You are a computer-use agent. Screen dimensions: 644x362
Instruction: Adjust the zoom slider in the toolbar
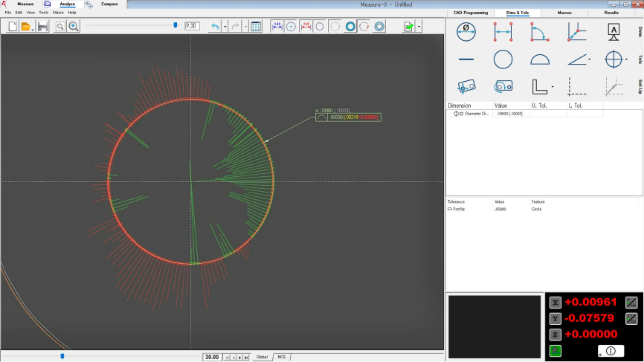pos(176,25)
